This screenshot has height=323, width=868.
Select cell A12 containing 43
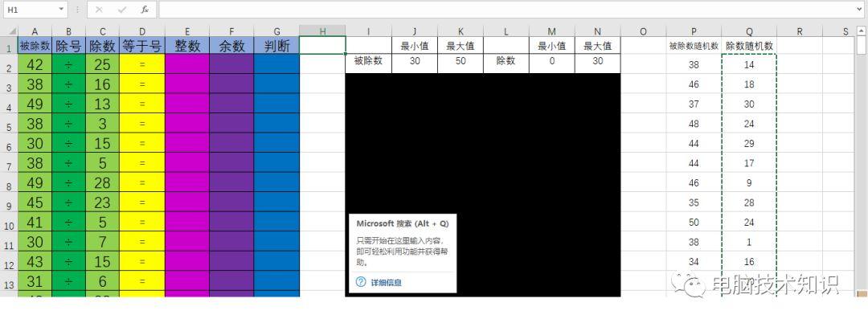[x=35, y=262]
